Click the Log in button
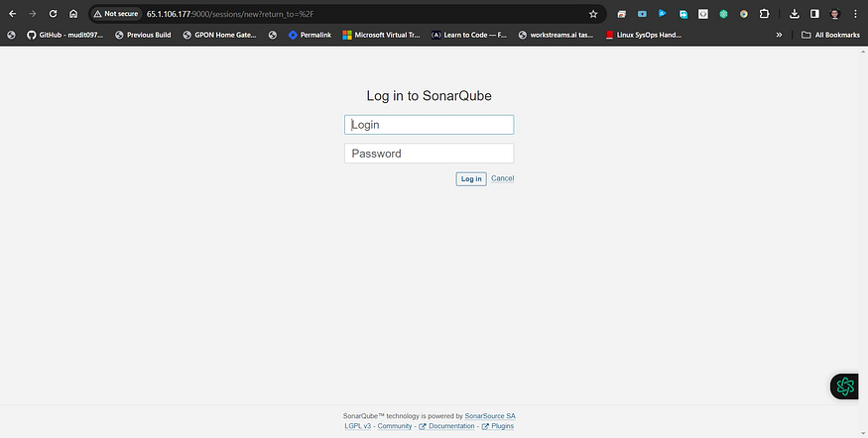Screen dimensions: 868x438 click(x=471, y=178)
